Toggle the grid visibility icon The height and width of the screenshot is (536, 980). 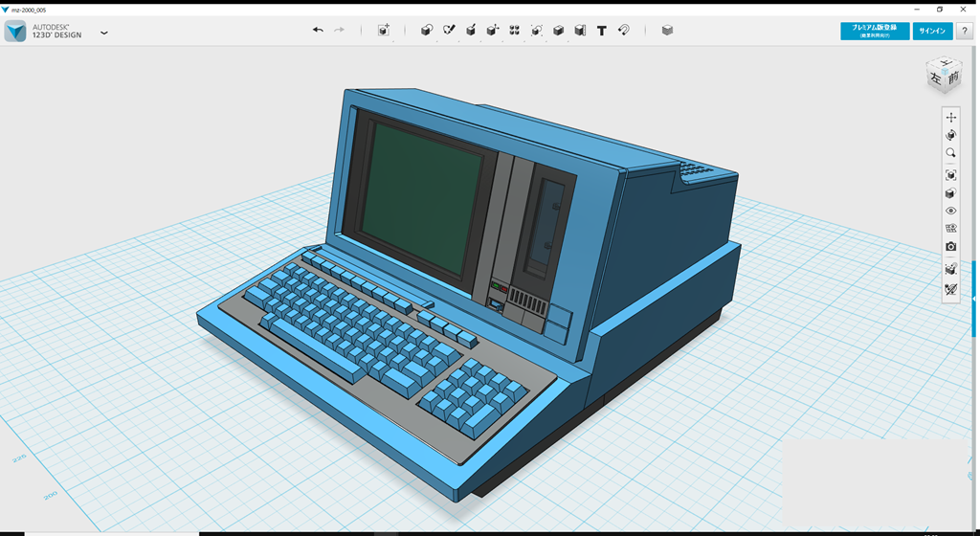950,270
